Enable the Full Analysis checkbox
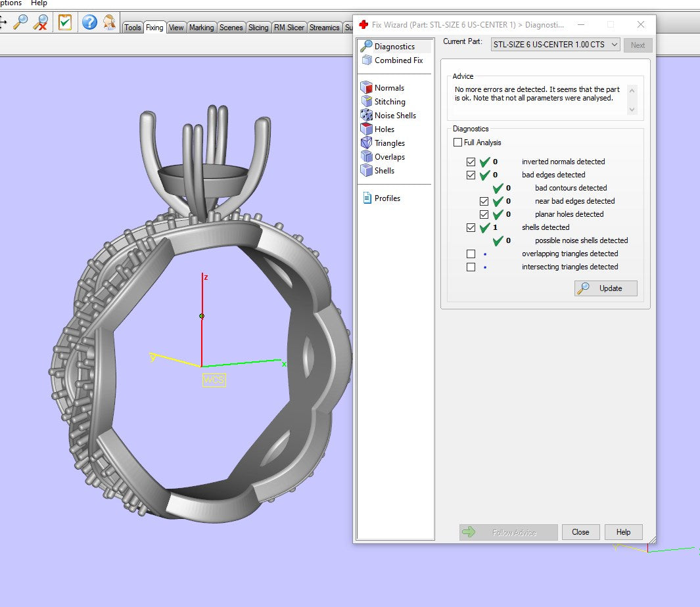Screen dimensions: 700x607 [458, 143]
